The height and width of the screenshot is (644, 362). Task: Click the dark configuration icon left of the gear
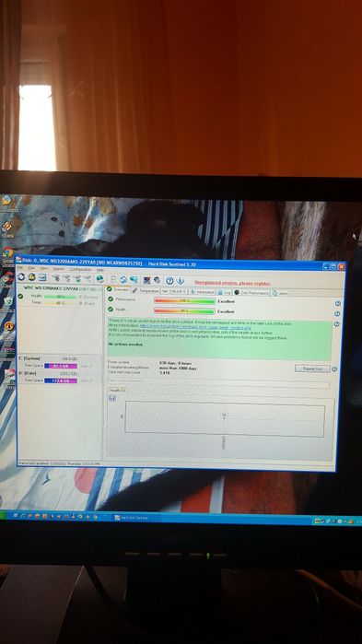tap(146, 280)
